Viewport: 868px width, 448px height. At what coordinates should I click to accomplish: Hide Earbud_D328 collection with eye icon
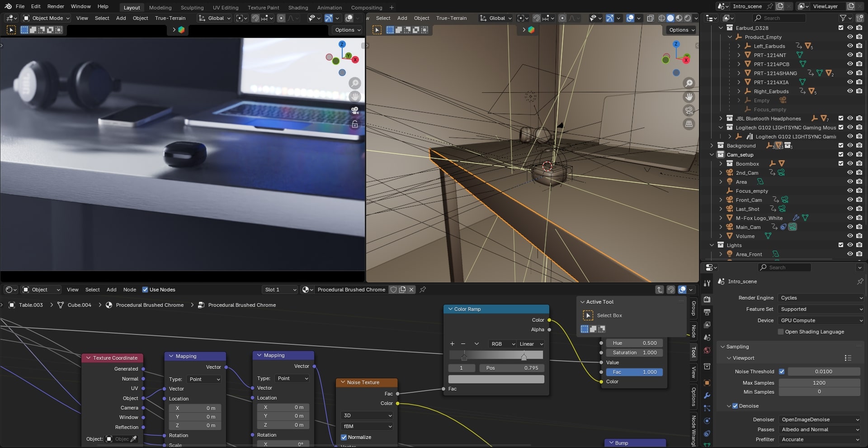(850, 28)
